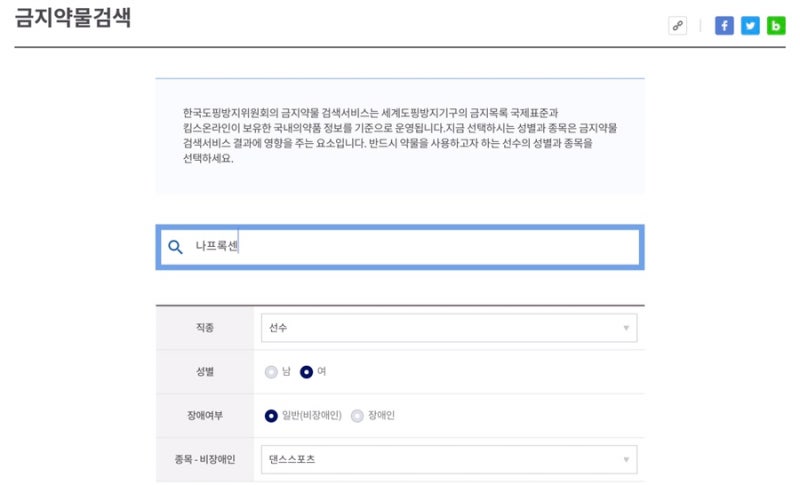
Task: Click the 종목 - 비장애인 row label
Action: coord(205,460)
